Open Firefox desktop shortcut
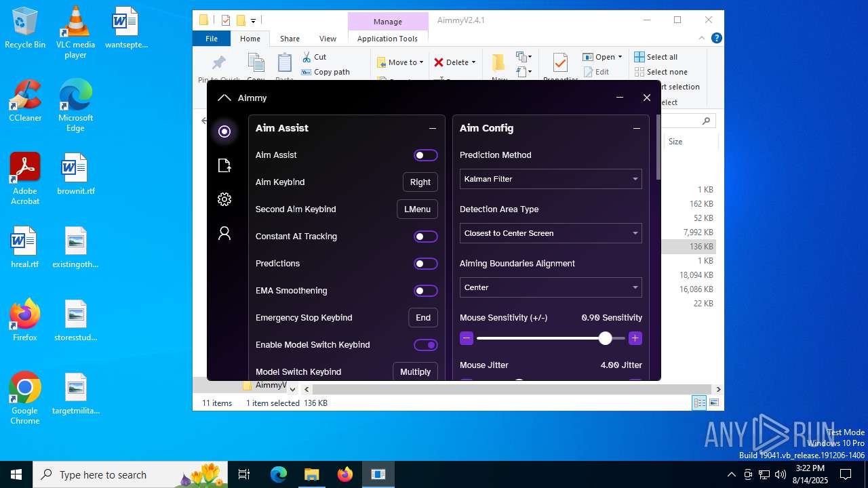 25,321
